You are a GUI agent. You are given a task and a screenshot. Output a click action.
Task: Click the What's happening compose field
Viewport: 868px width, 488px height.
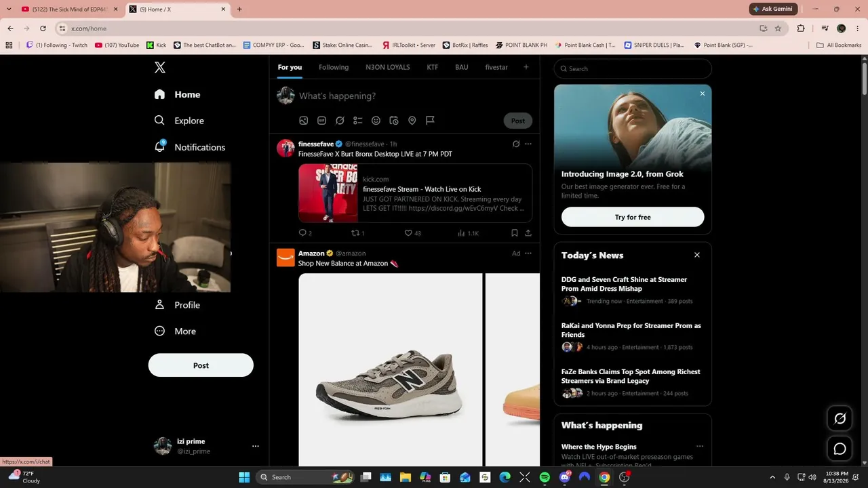click(x=414, y=96)
